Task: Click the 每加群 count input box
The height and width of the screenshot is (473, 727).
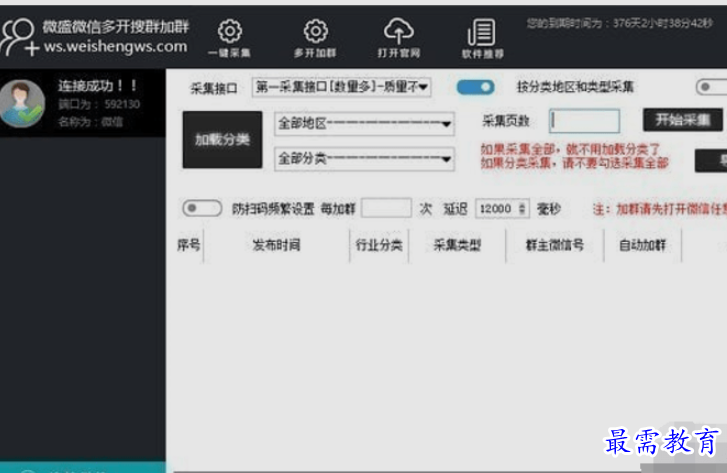Action: tap(386, 208)
